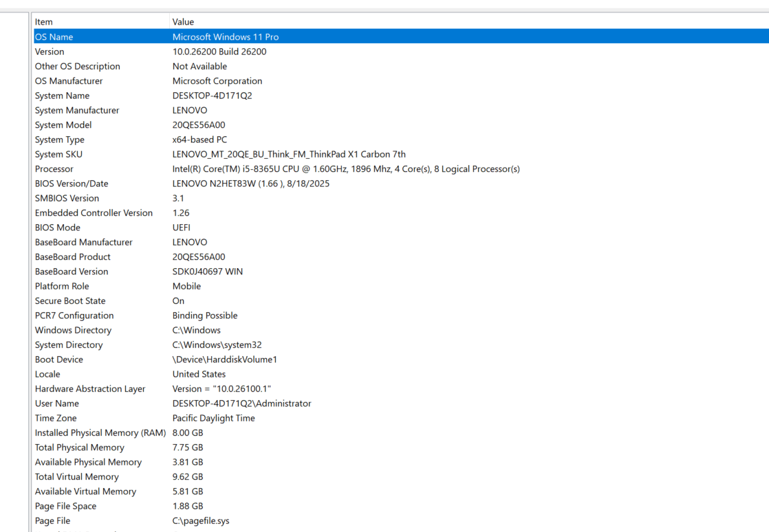Screen dimensions: 769x532
Task: Select the BaseBoard Manufacturer row
Action: coord(401,243)
